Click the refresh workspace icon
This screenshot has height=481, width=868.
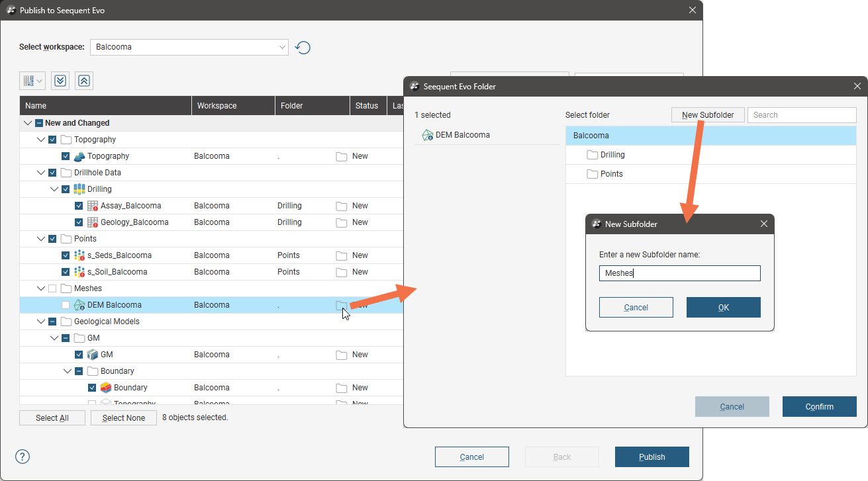tap(303, 48)
